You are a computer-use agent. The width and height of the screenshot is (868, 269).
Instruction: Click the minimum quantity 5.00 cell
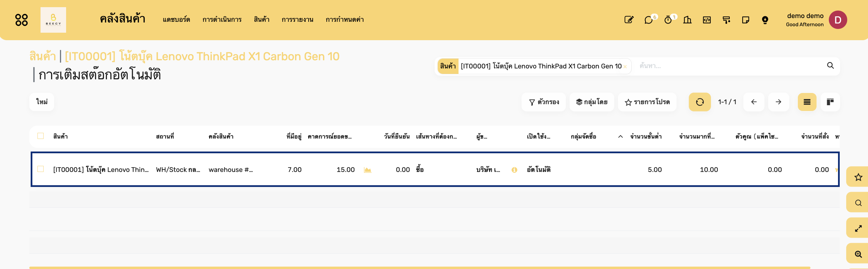tap(655, 170)
